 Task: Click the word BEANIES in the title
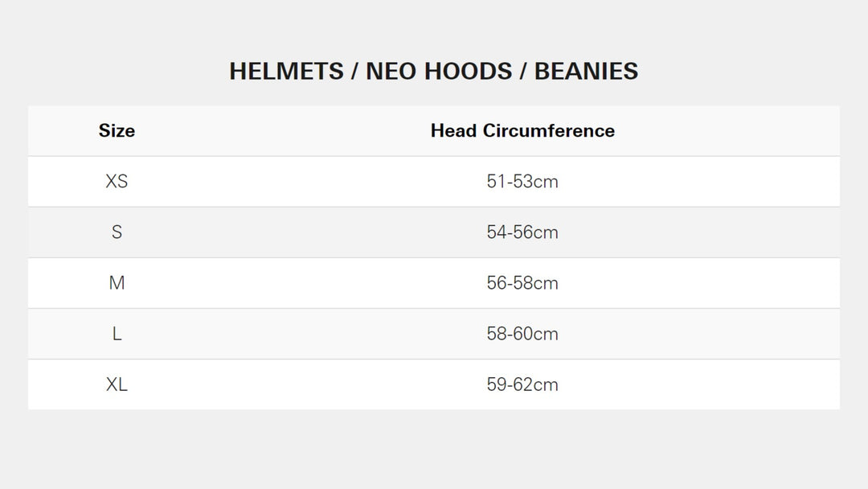tap(586, 72)
